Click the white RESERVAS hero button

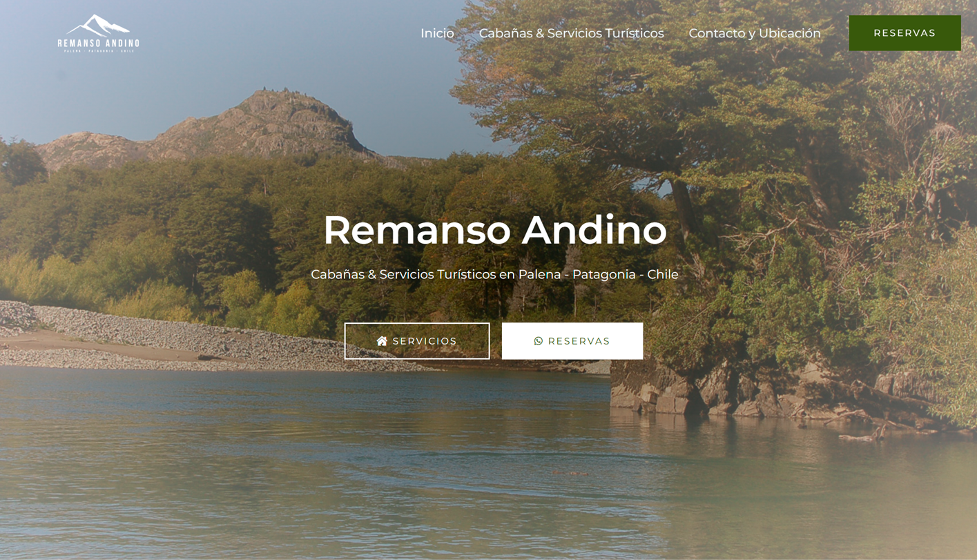pos(572,341)
